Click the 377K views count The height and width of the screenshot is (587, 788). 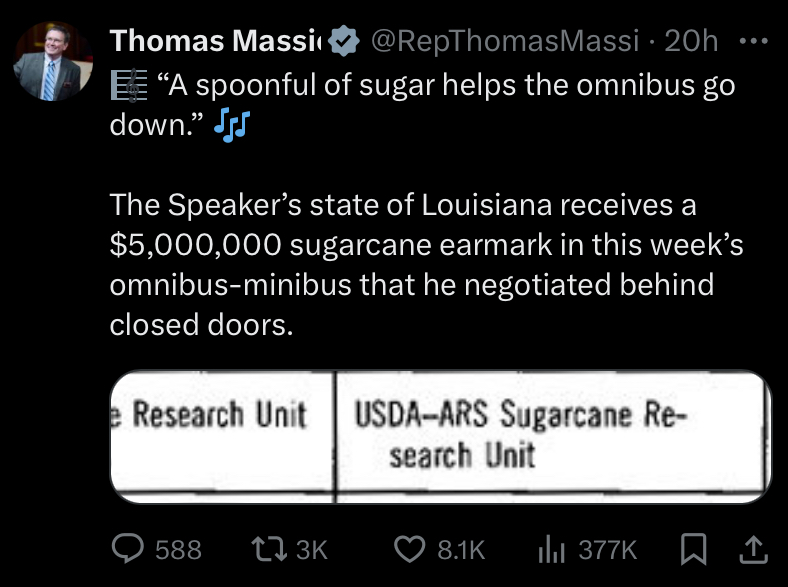tap(607, 550)
